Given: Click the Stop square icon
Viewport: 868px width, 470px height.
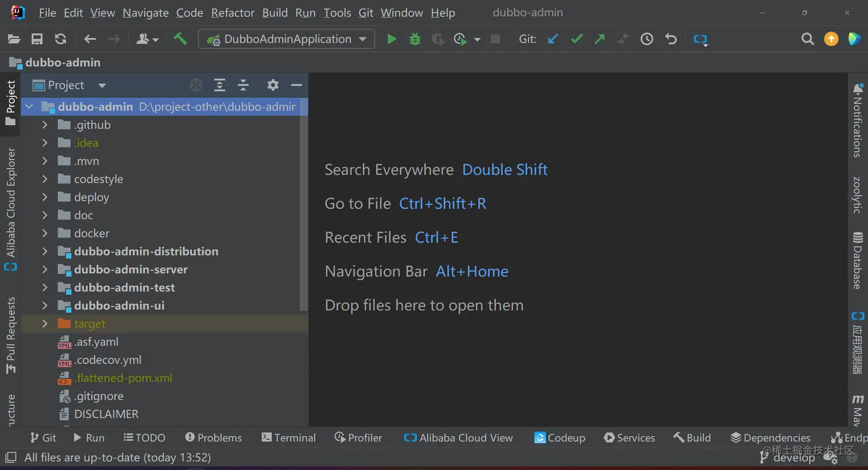Looking at the screenshot, I should coord(495,39).
